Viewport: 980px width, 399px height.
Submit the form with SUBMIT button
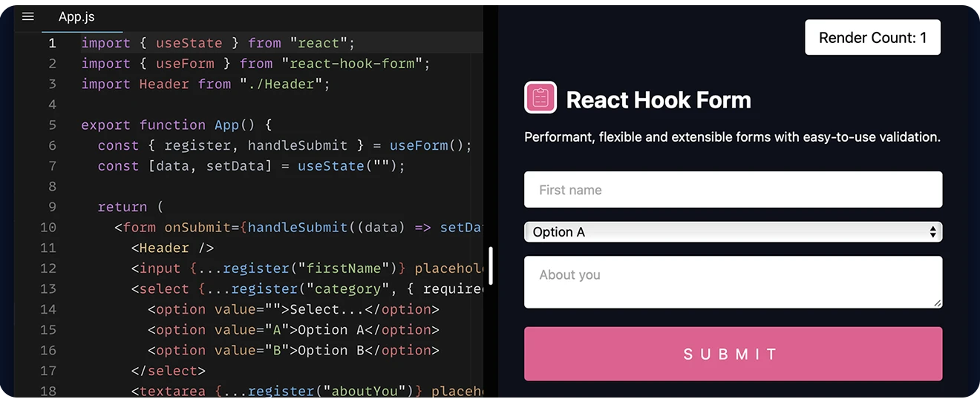click(733, 354)
